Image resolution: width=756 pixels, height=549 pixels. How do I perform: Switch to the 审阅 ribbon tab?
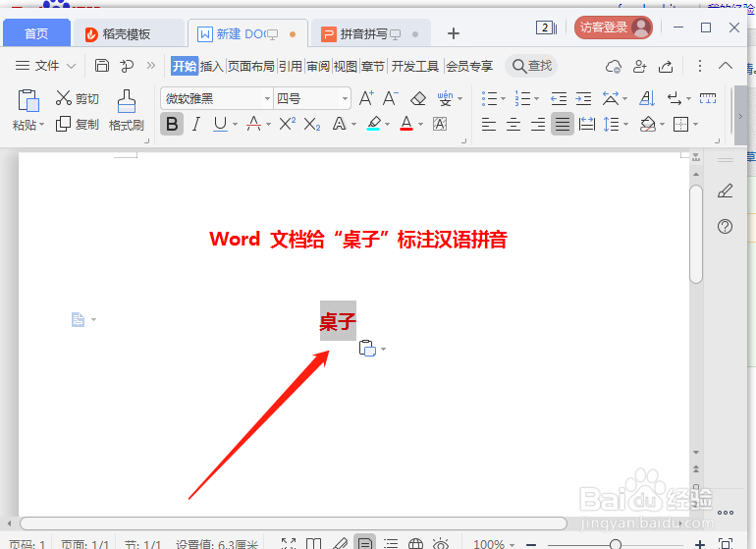[318, 66]
